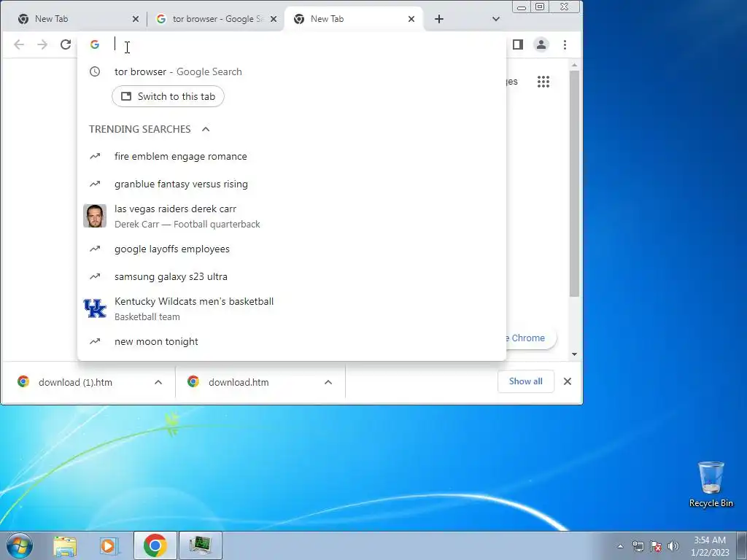Select granblue fantasy versus rising suggestion

tap(292, 184)
